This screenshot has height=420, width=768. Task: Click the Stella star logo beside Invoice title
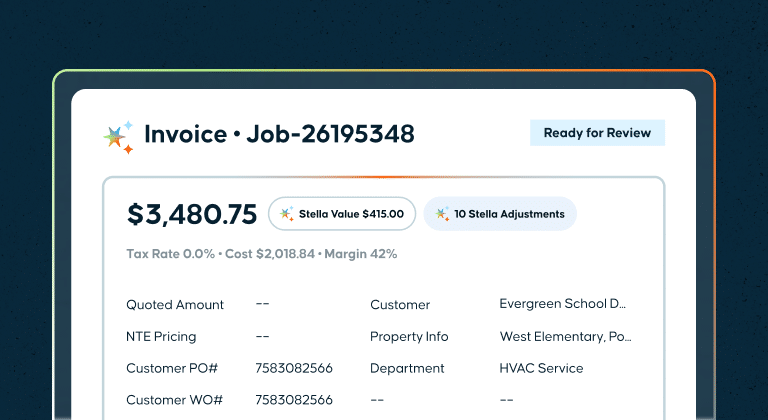point(119,137)
